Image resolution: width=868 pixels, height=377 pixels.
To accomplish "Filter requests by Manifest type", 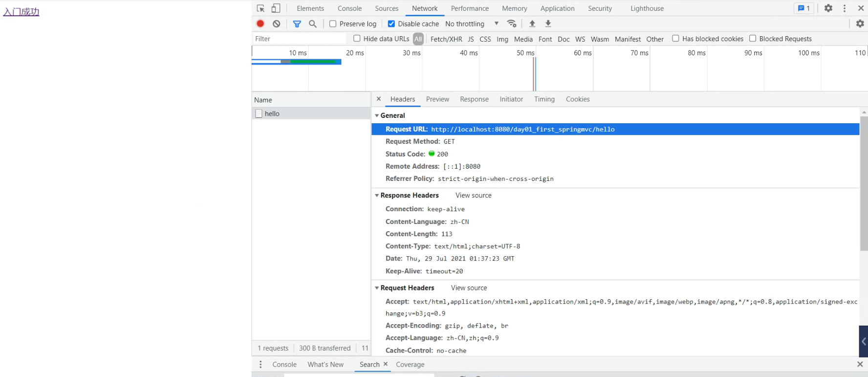I will (628, 39).
